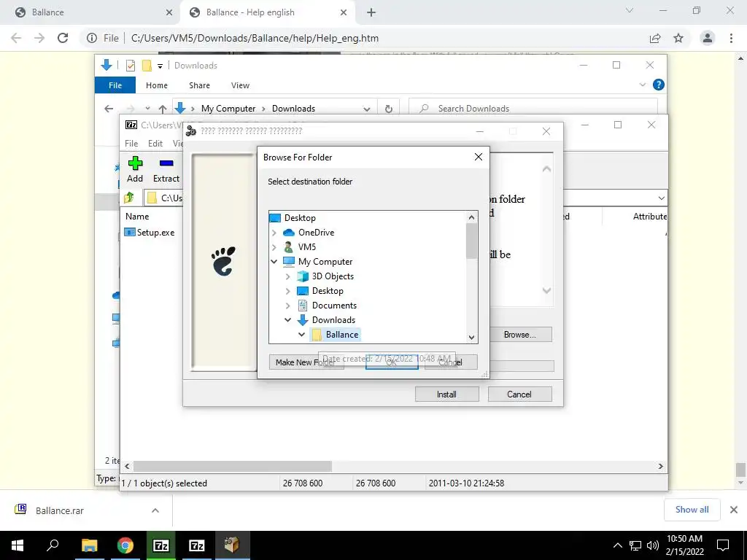Screen dimensions: 747x560
Task: Bookmark this page with the star icon
Action: 678,38
